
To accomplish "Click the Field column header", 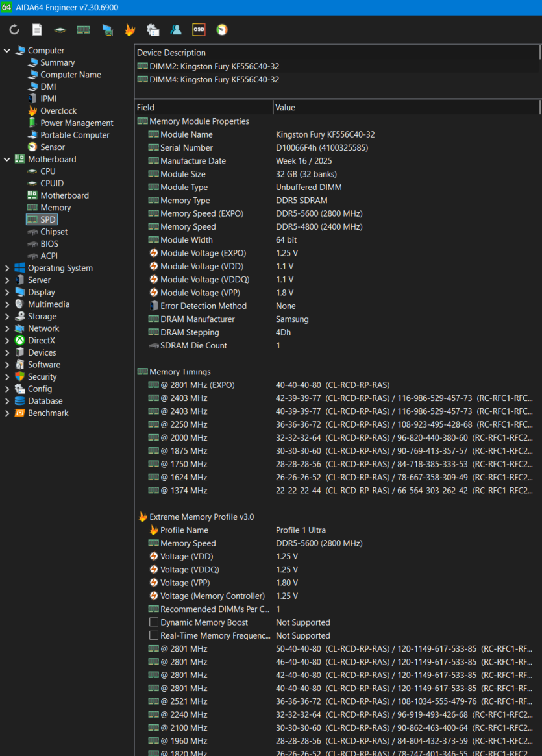I will [x=204, y=108].
